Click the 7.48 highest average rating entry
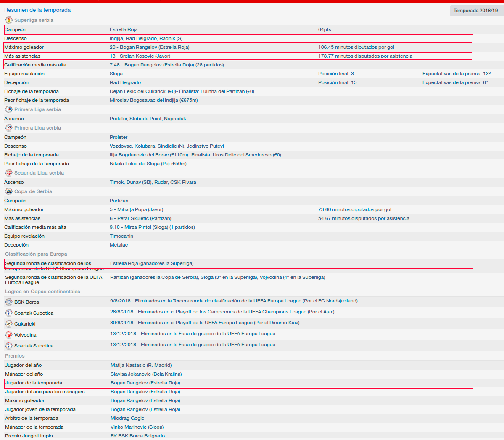Screen dimensions: 504x440 [167, 65]
